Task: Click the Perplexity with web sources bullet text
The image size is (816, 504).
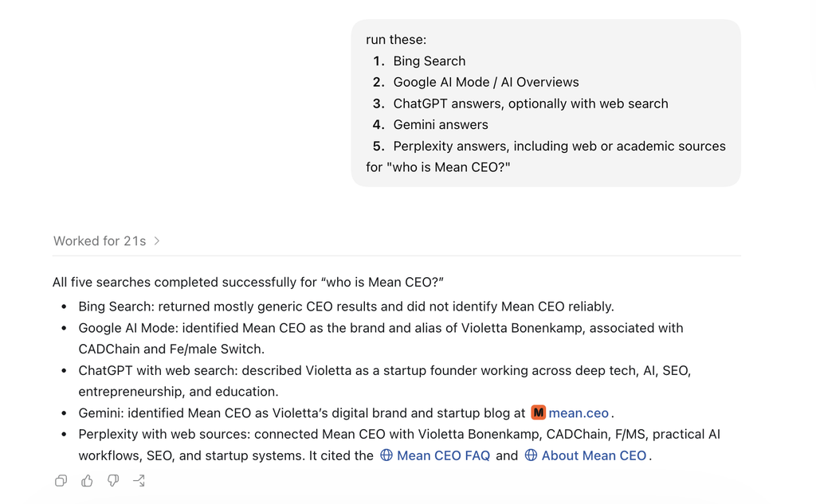Action: 399,445
